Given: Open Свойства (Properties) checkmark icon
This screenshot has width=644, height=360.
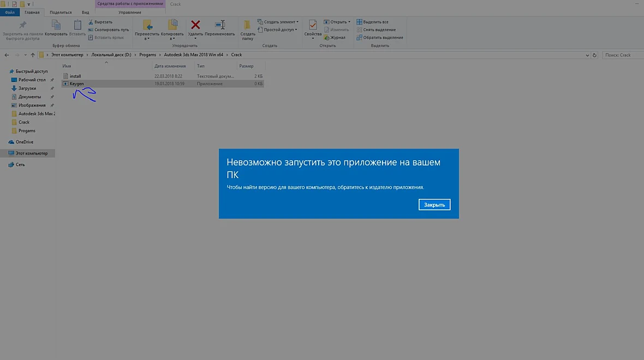Looking at the screenshot, I should [313, 25].
